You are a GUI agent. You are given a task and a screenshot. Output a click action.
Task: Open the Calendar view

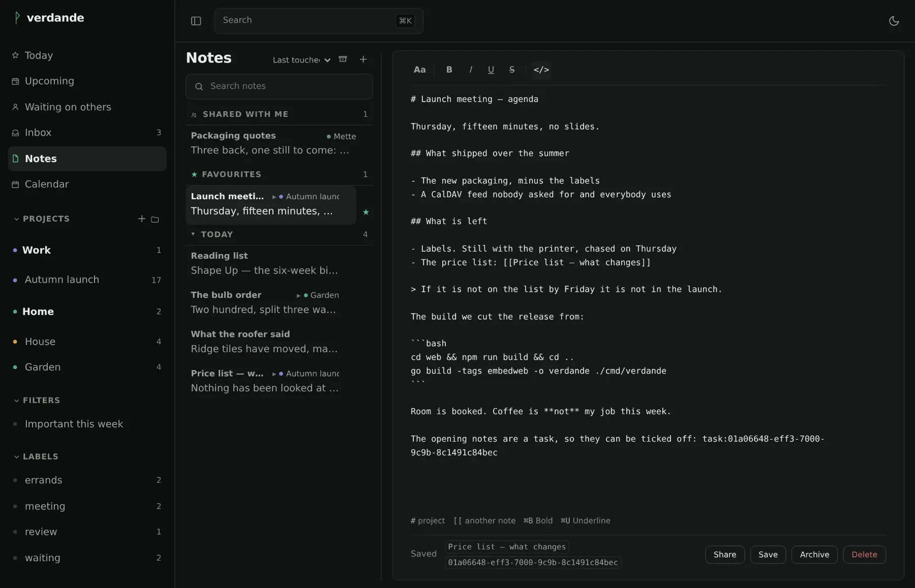[x=87, y=184]
